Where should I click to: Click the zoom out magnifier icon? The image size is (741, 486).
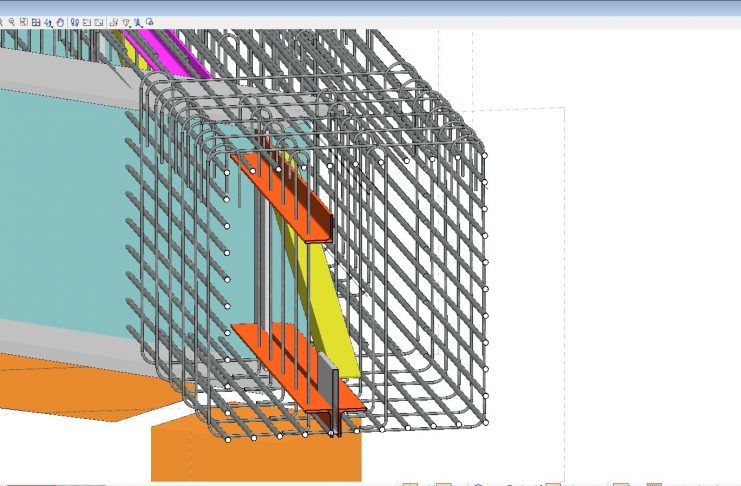(11, 22)
